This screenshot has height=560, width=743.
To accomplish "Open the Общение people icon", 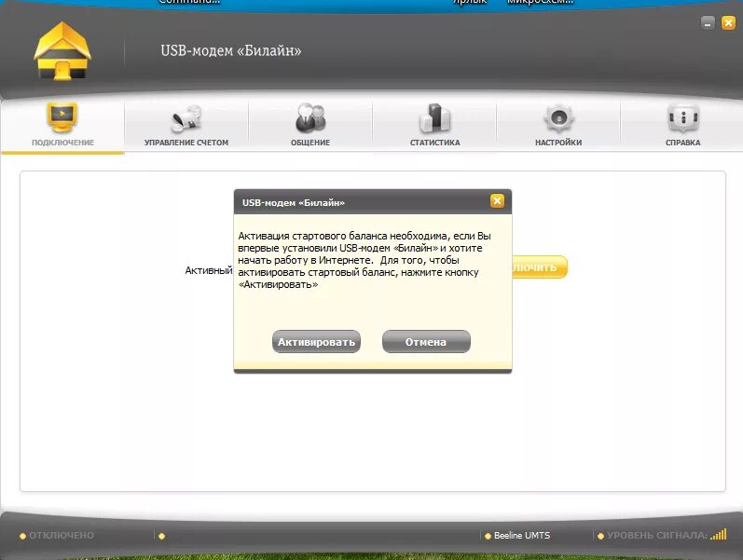I will (310, 117).
